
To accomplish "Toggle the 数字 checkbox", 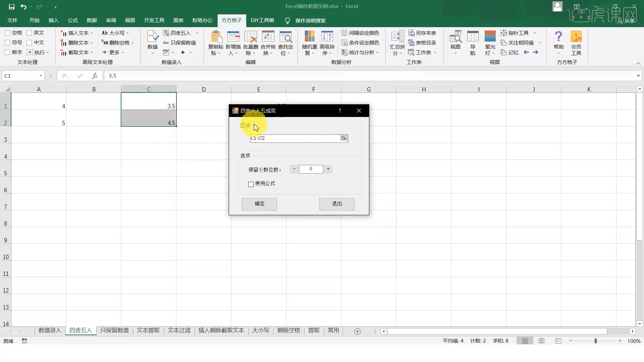I will tap(7, 52).
